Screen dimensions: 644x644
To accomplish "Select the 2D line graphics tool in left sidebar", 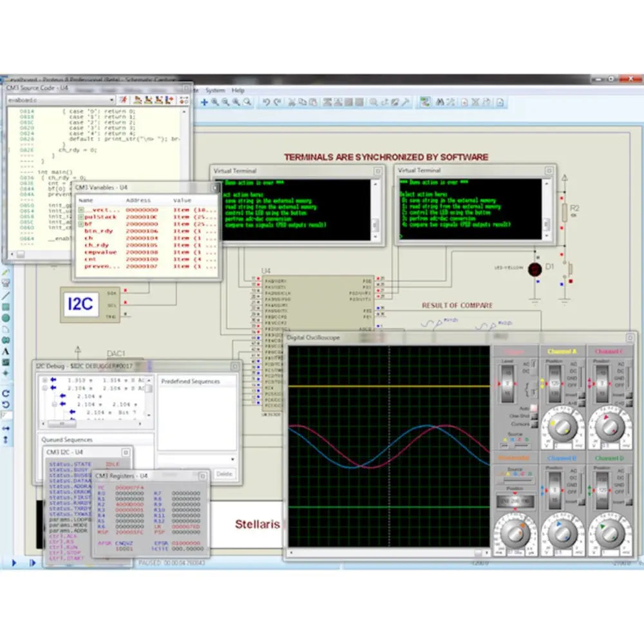I will point(6,295).
